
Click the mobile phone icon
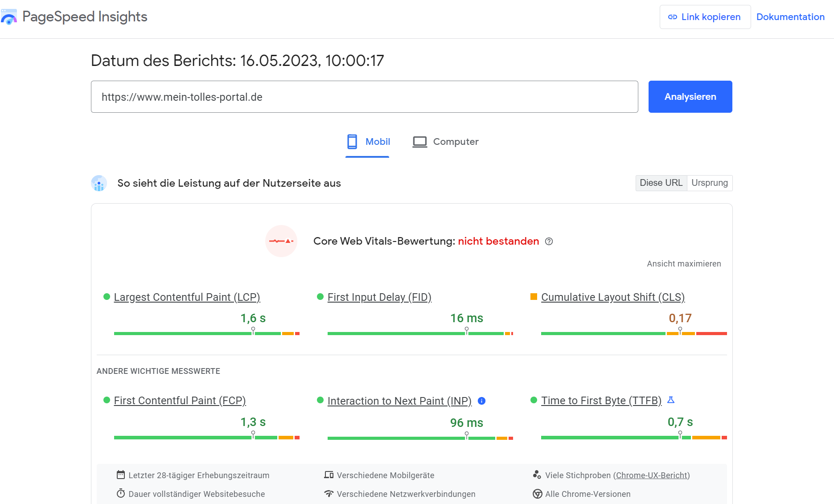click(352, 142)
